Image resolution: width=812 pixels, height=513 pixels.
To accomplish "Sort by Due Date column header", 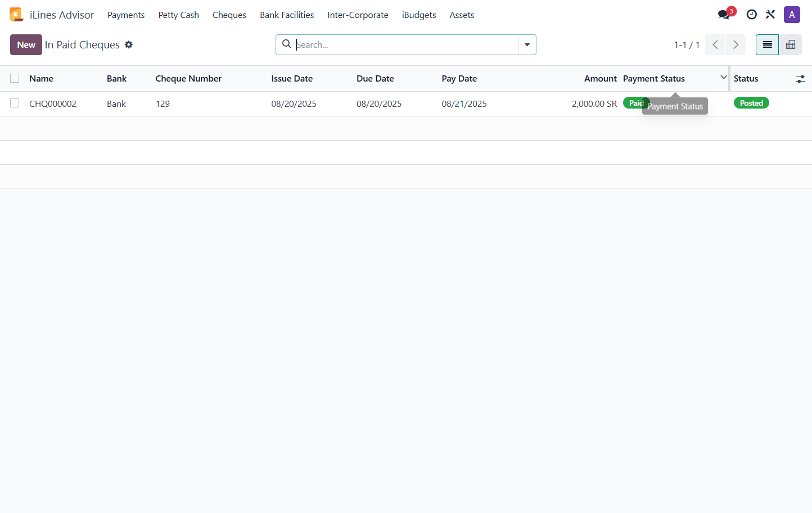I will point(375,79).
